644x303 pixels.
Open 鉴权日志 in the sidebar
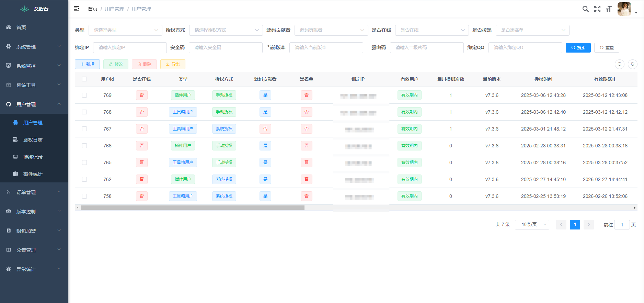click(x=33, y=140)
